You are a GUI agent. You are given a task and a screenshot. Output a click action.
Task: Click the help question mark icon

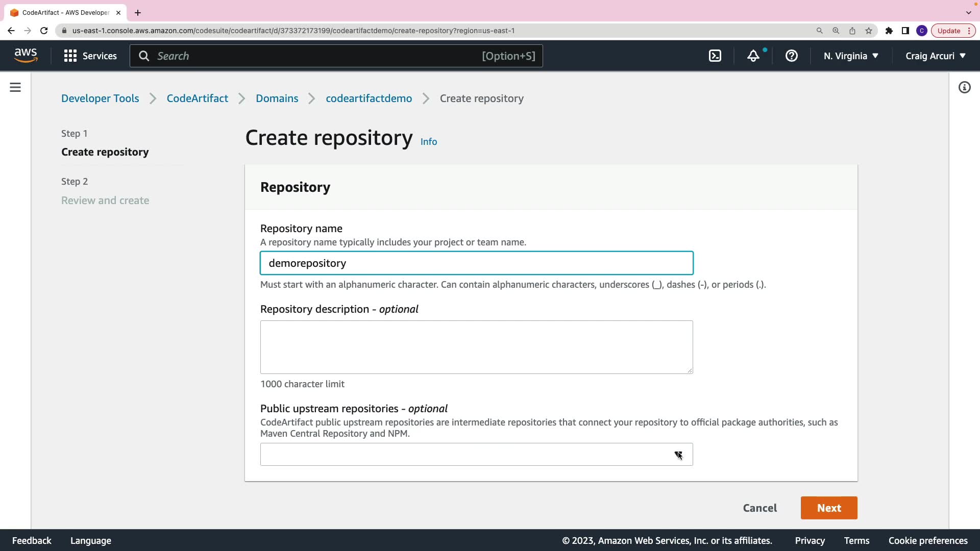[792, 56]
